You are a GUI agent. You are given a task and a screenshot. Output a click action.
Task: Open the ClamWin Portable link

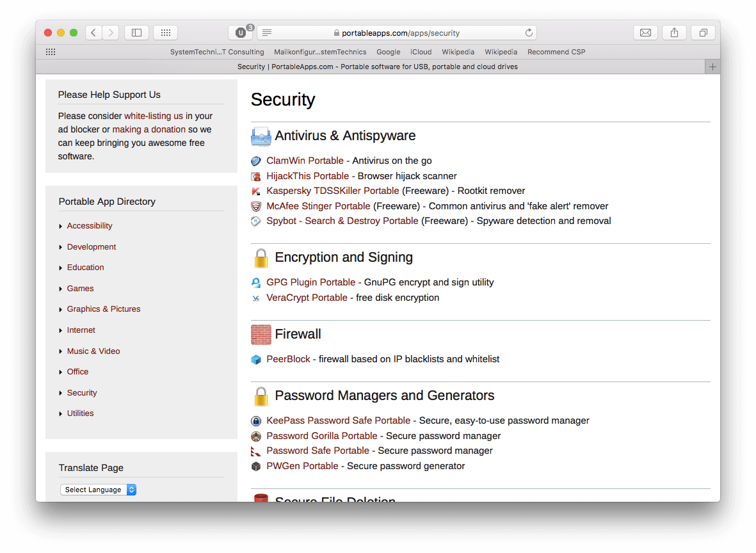click(305, 161)
